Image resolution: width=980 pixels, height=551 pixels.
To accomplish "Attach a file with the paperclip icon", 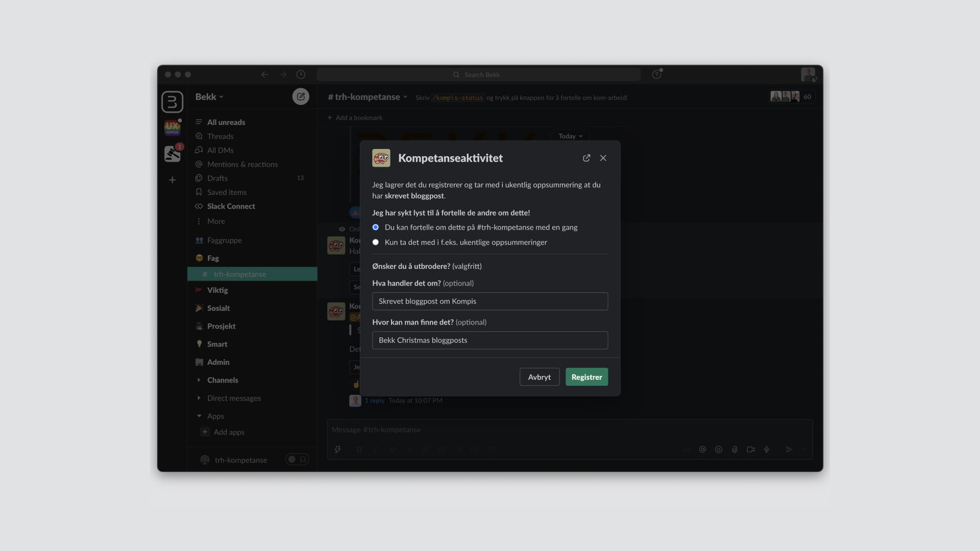I will tap(734, 450).
